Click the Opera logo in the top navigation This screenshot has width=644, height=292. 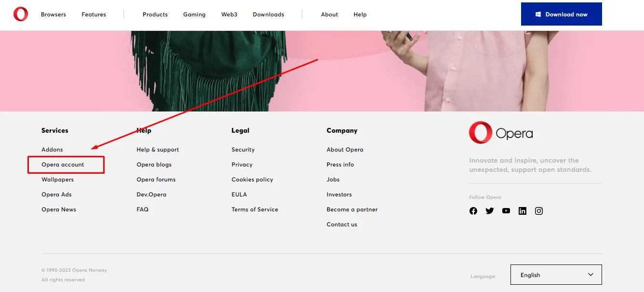20,14
